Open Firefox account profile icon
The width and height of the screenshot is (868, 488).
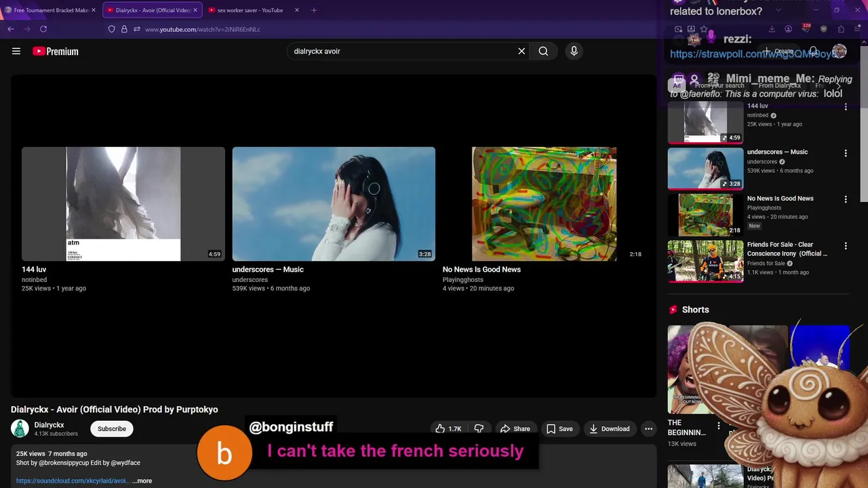click(x=788, y=29)
